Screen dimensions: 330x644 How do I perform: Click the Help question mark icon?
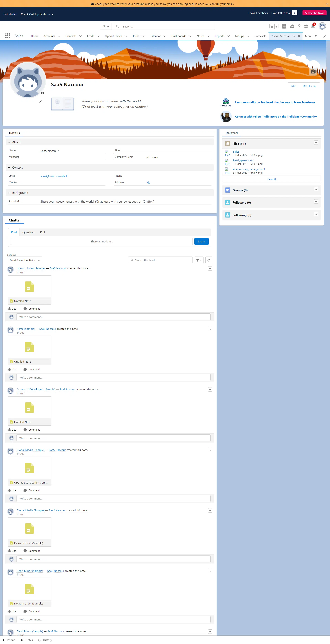(x=299, y=26)
